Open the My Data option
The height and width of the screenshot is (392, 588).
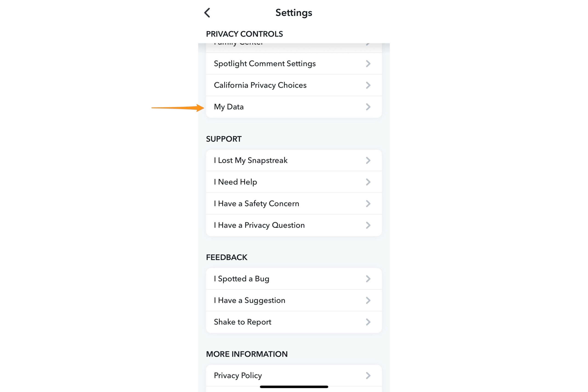pos(229,107)
